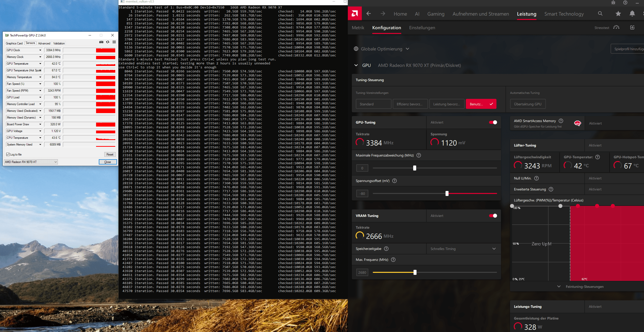Click the export profile icon beside Stresstest
Viewport: 644px width, 332px height.
click(632, 27)
